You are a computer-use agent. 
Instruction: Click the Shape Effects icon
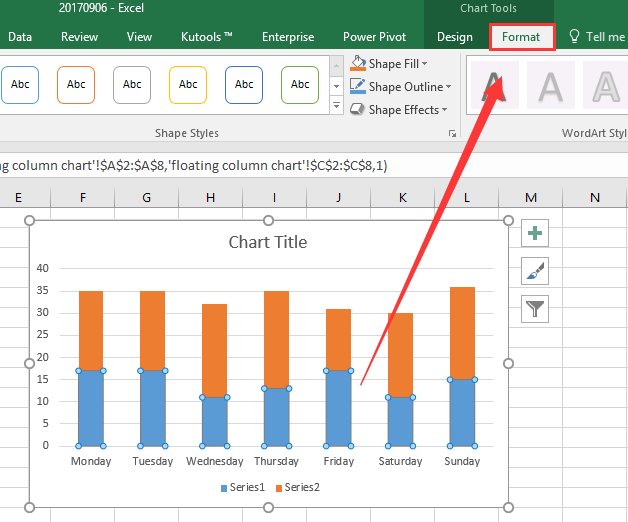tap(358, 109)
